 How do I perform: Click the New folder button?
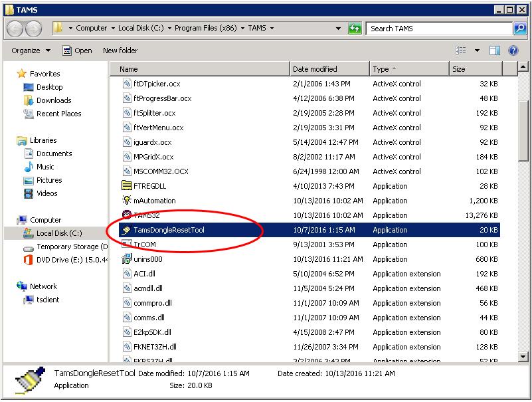pos(120,50)
